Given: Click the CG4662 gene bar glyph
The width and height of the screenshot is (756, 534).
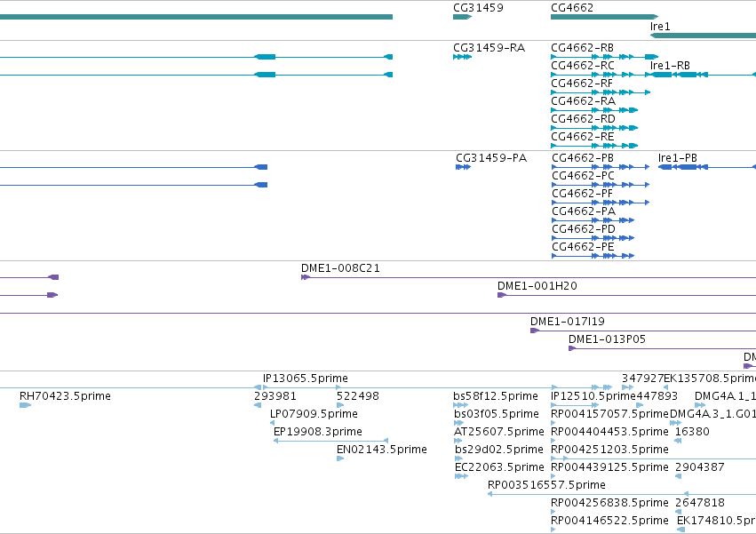Looking at the screenshot, I should [x=605, y=18].
